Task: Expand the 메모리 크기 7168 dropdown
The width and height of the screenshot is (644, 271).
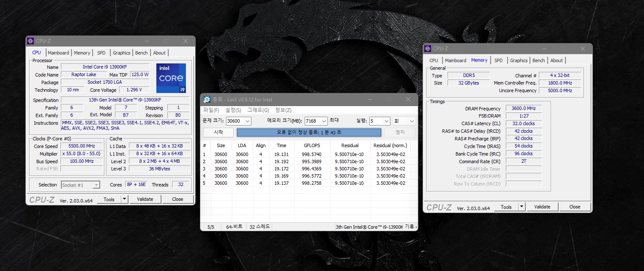Action: click(x=324, y=121)
